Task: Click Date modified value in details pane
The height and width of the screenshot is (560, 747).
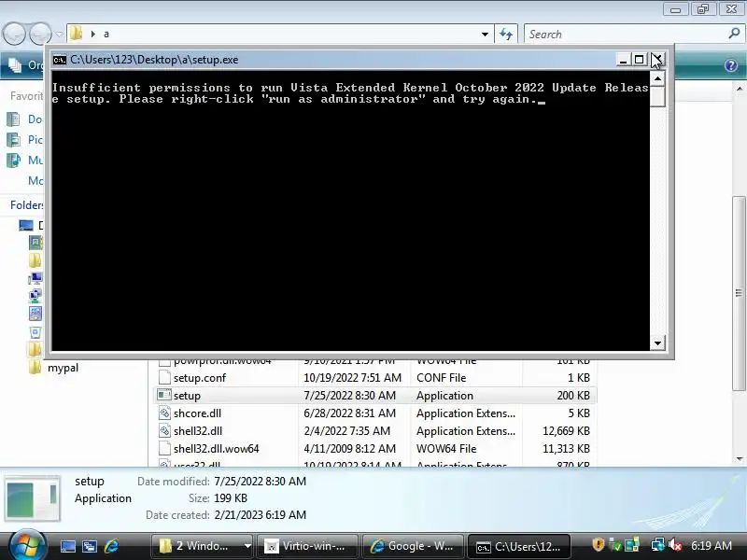Action: click(261, 481)
